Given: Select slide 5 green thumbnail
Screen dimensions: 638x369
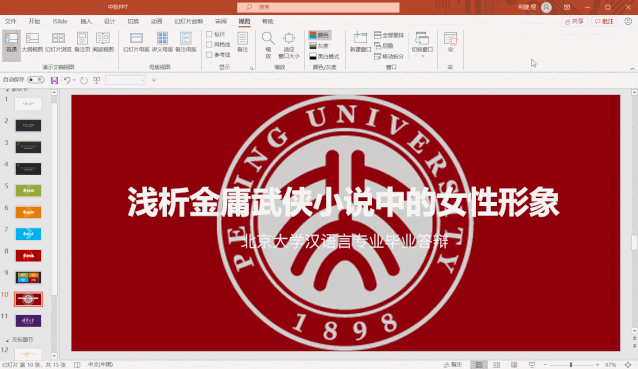Looking at the screenshot, I should pos(28,190).
